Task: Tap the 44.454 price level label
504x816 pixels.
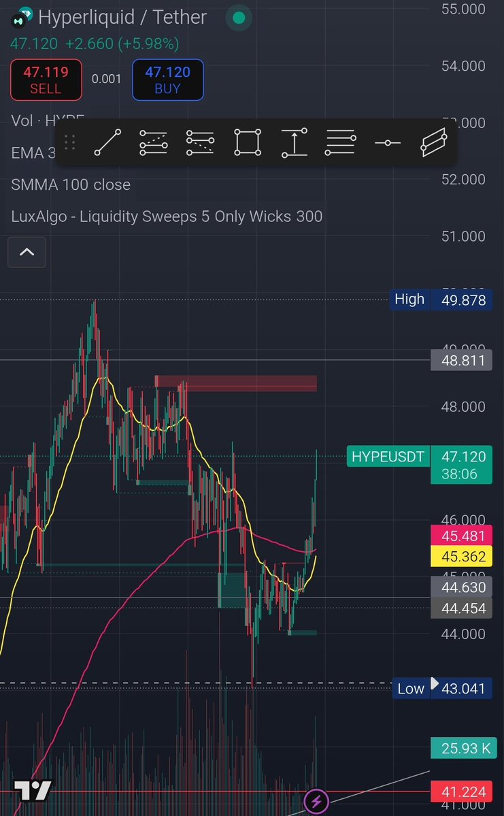Action: (461, 608)
